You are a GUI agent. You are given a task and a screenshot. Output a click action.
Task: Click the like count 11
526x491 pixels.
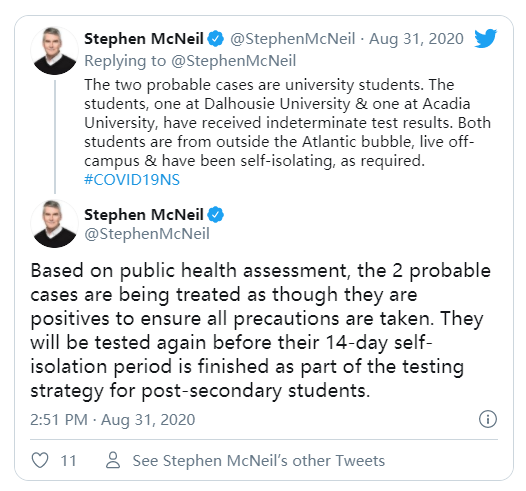click(x=68, y=460)
